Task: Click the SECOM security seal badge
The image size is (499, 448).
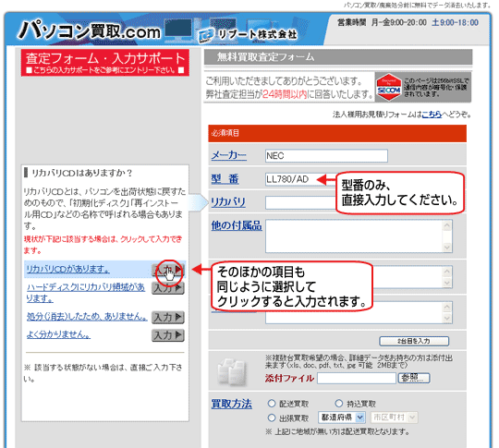Action: pos(388,87)
